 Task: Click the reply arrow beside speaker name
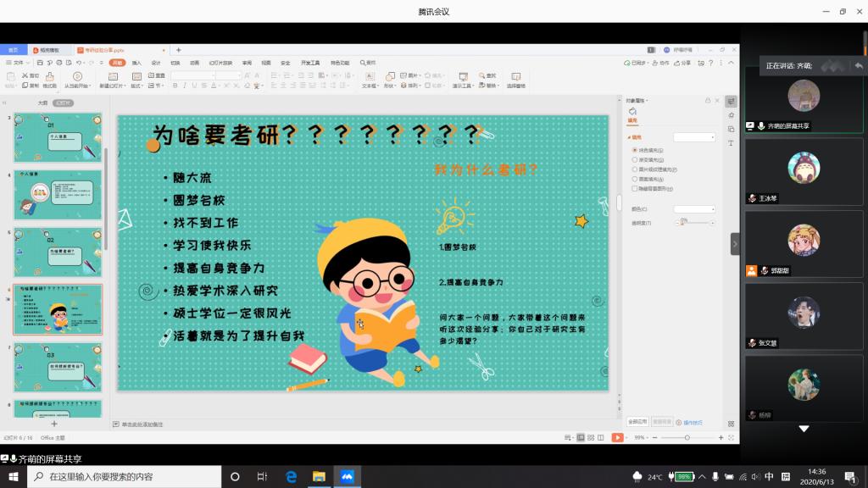pos(858,65)
